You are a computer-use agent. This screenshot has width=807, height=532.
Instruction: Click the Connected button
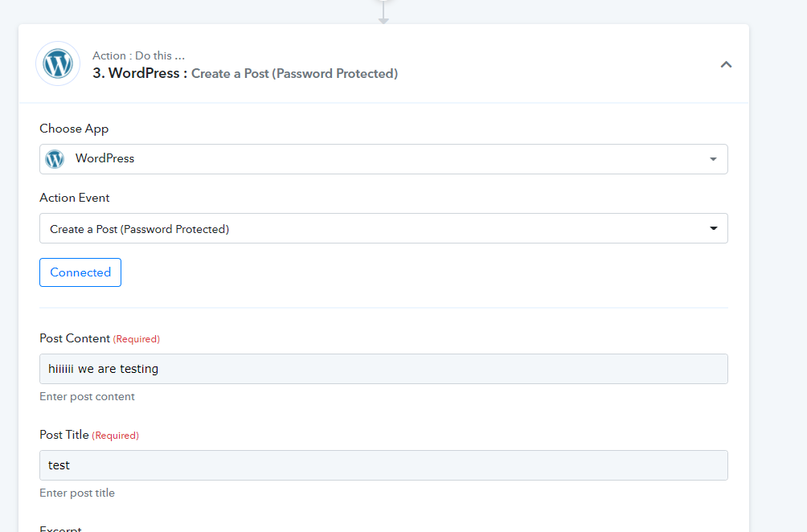tap(80, 272)
